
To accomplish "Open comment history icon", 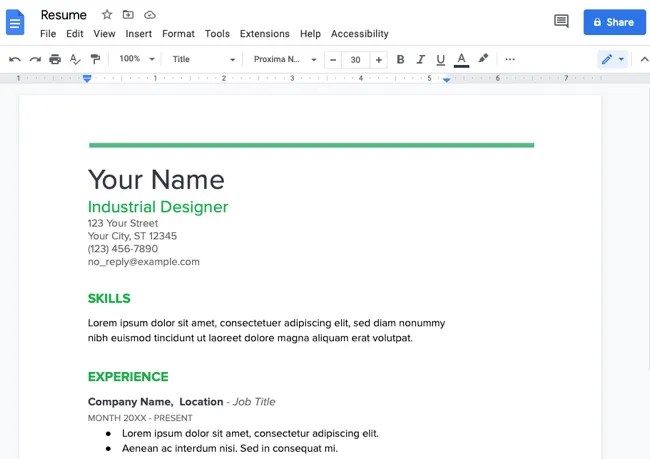I will click(561, 21).
